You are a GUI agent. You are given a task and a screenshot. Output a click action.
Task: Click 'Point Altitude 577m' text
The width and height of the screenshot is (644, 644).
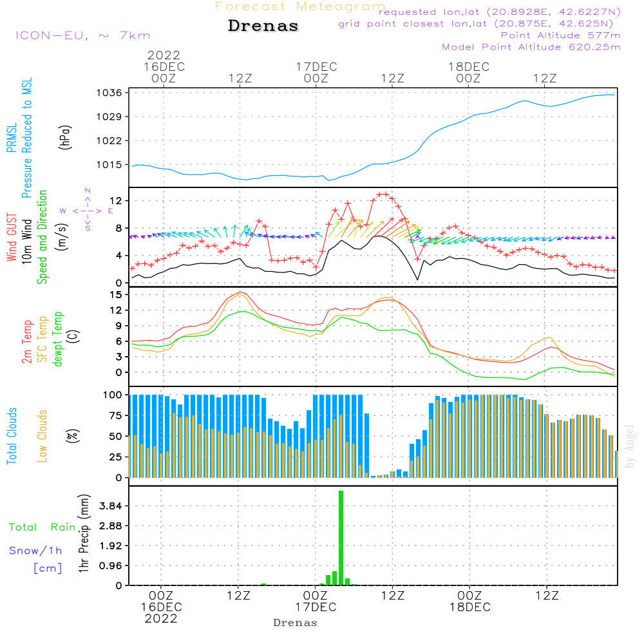pyautogui.click(x=561, y=35)
